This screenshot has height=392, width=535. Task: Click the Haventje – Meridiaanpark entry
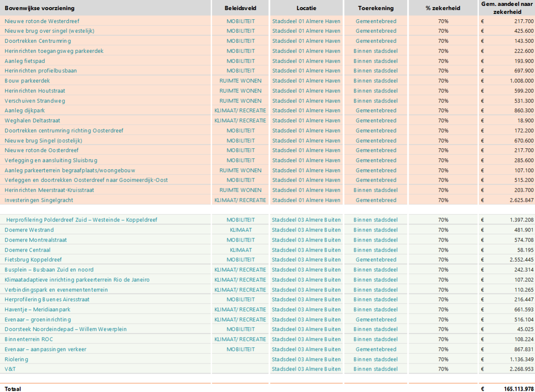click(x=38, y=309)
